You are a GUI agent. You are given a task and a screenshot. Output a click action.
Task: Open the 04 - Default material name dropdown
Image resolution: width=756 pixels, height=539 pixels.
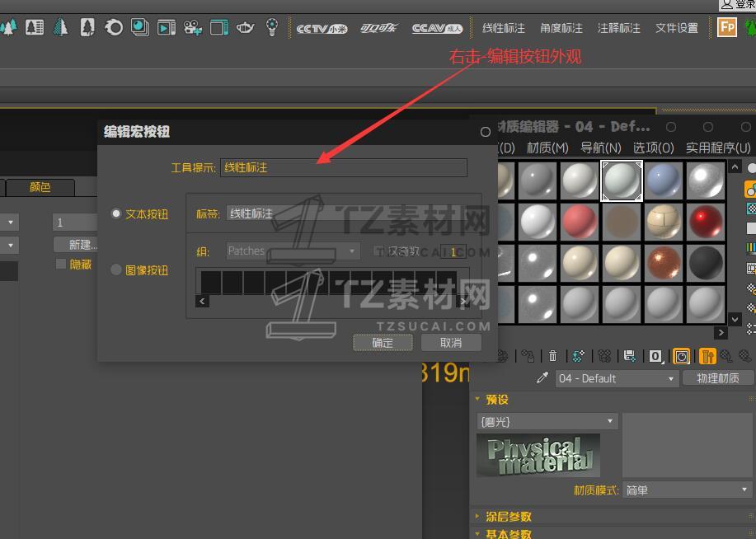617,378
